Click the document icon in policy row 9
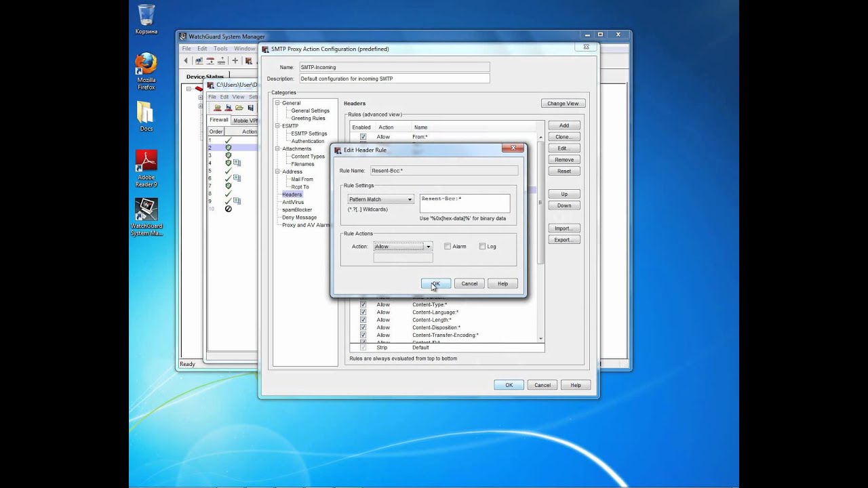Screen dimensions: 868x488 point(237,201)
